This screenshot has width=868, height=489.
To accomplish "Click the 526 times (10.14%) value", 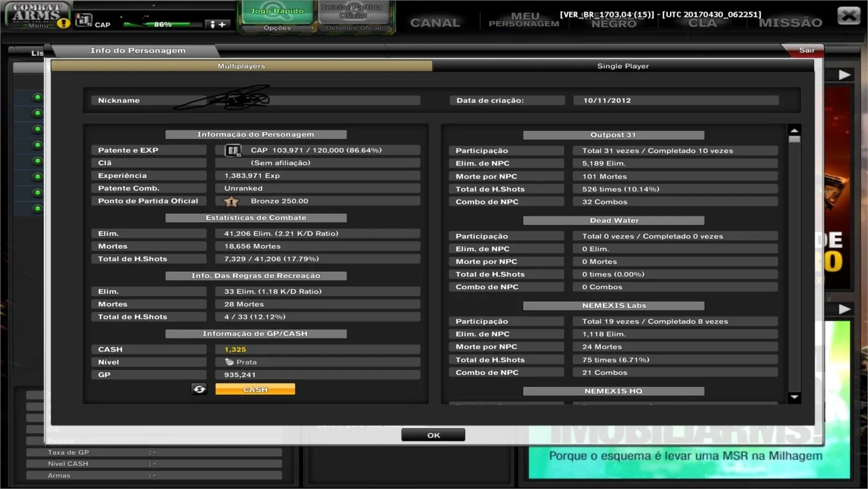I will pyautogui.click(x=676, y=189).
